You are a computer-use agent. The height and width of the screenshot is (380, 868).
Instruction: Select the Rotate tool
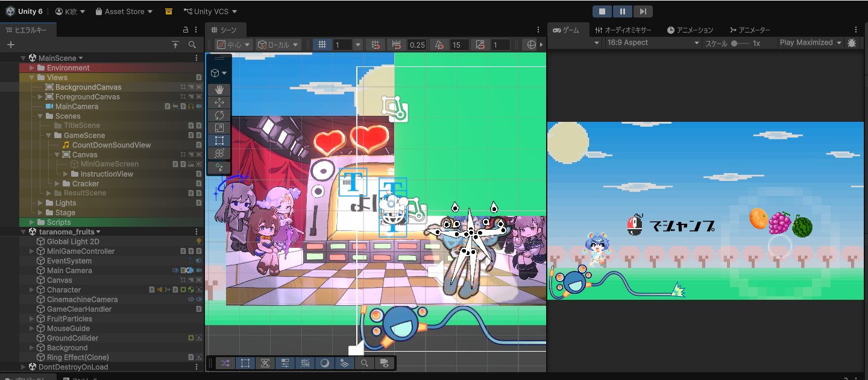(219, 115)
